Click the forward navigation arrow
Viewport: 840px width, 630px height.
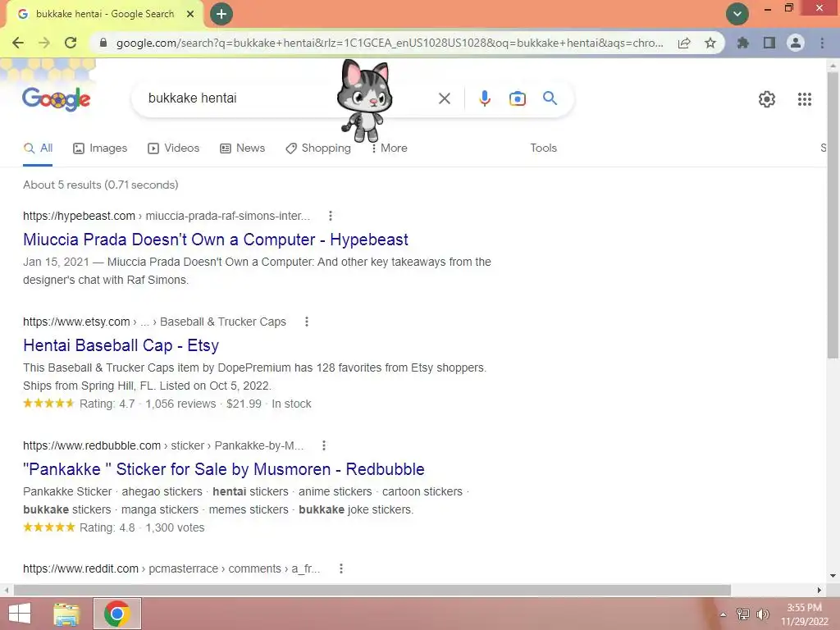pyautogui.click(x=44, y=43)
